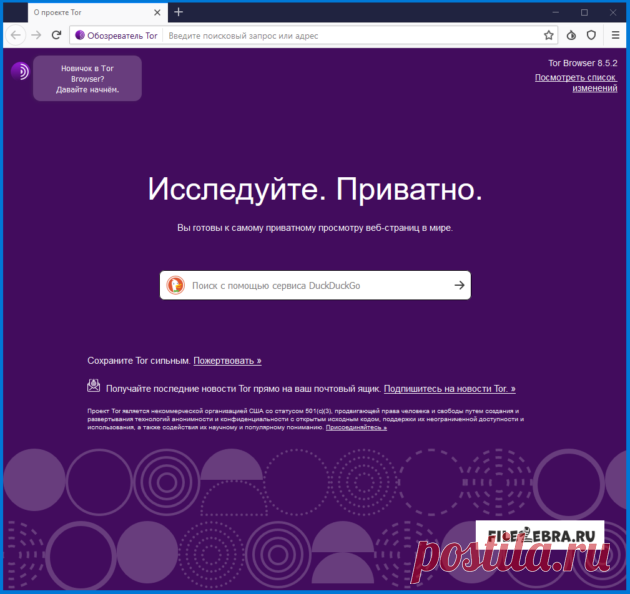The image size is (630, 594).
Task: Go forward to the next page
Action: coord(36,35)
